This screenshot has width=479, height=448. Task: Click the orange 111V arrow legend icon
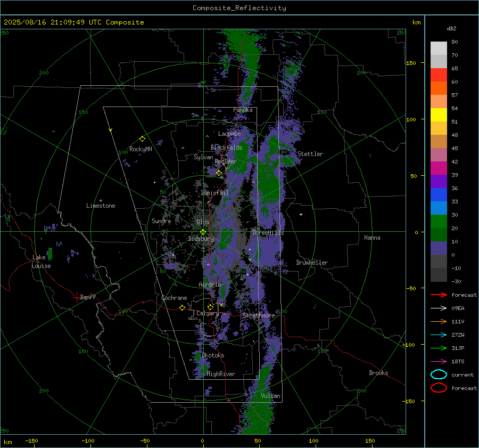point(439,321)
